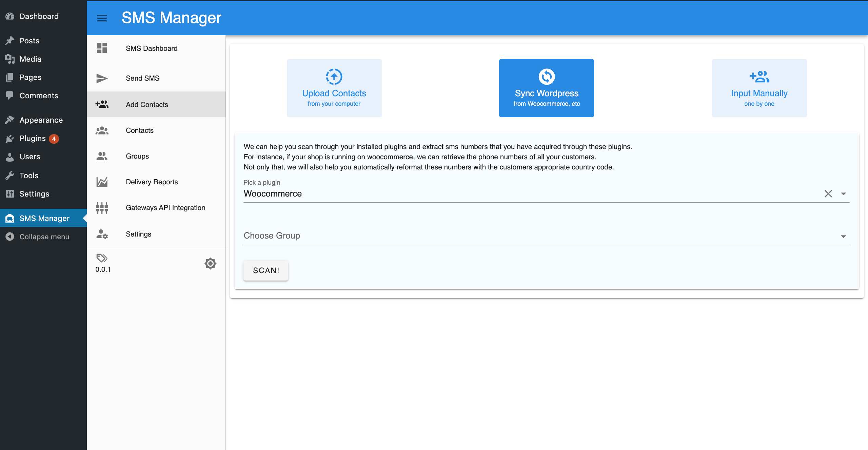Click the Users icon in WordPress menu

click(x=10, y=157)
